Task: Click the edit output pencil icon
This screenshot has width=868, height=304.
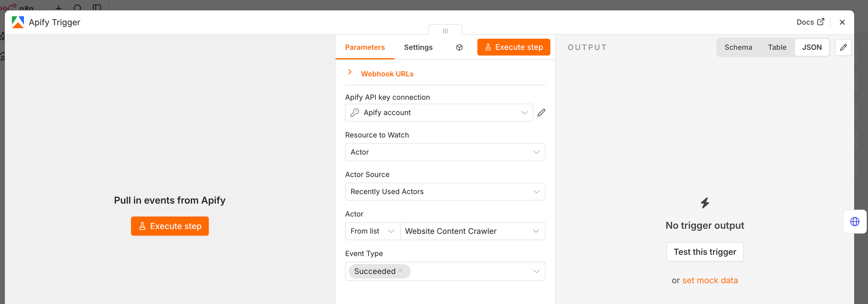Action: point(843,47)
